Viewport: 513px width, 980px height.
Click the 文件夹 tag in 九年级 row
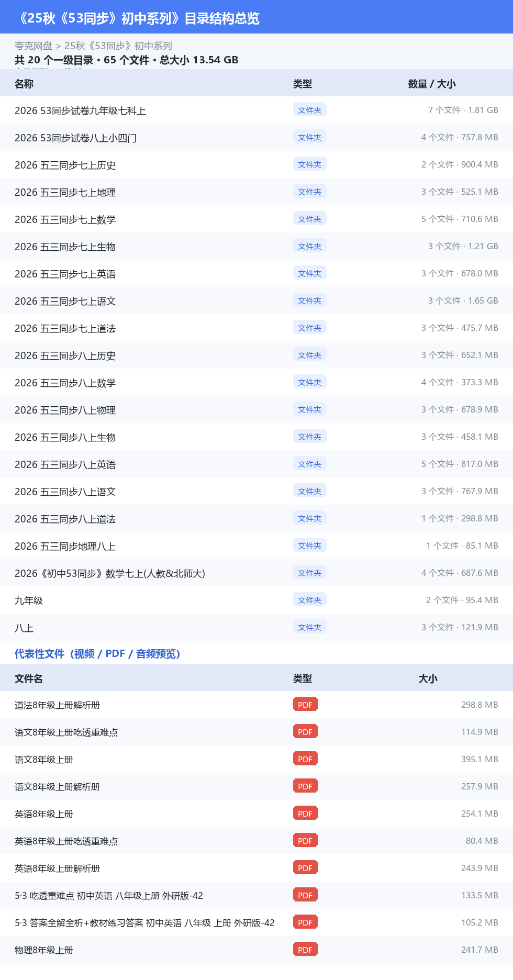[x=310, y=600]
